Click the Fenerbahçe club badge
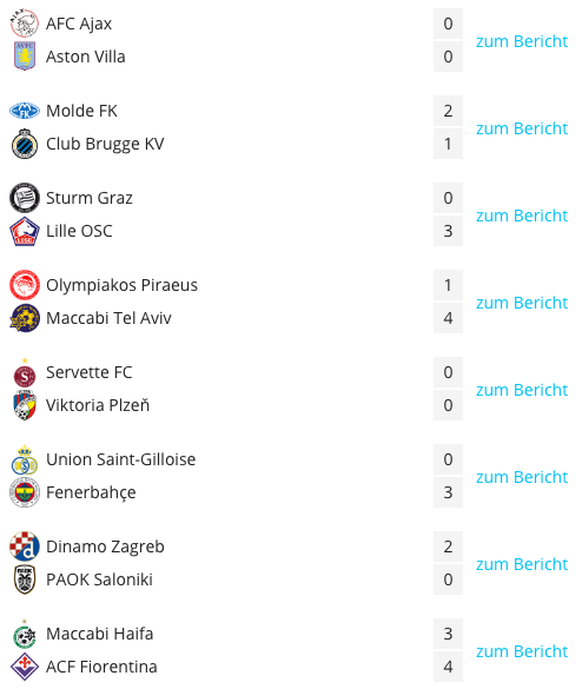This screenshot has width=582, height=689. (25, 492)
